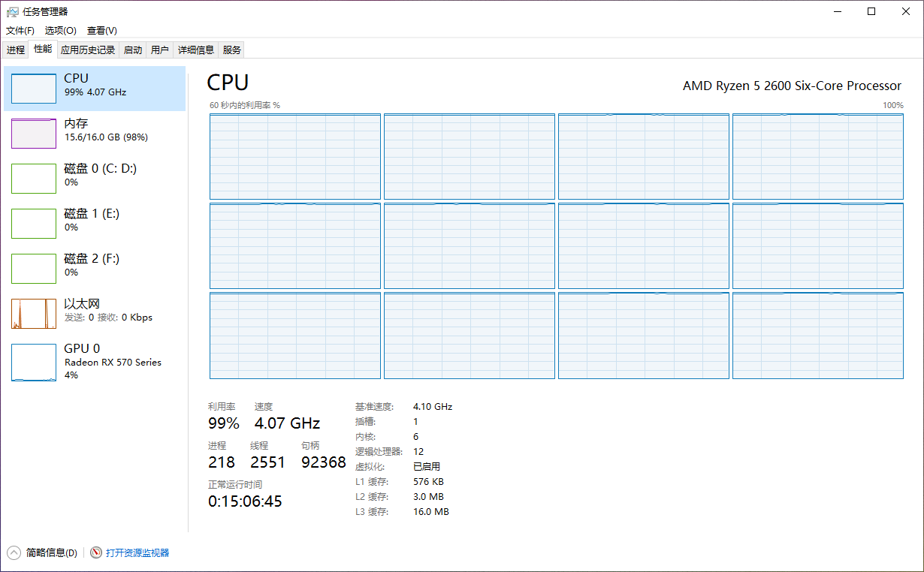This screenshot has height=572, width=924.
Task: Click the Task Manager title bar icon
Action: [x=12, y=11]
